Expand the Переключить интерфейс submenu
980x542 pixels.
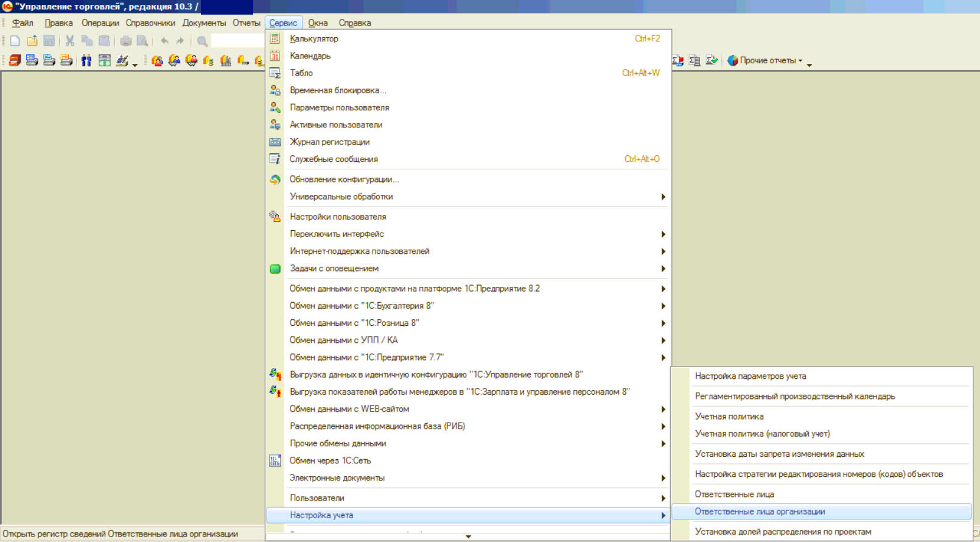[469, 234]
